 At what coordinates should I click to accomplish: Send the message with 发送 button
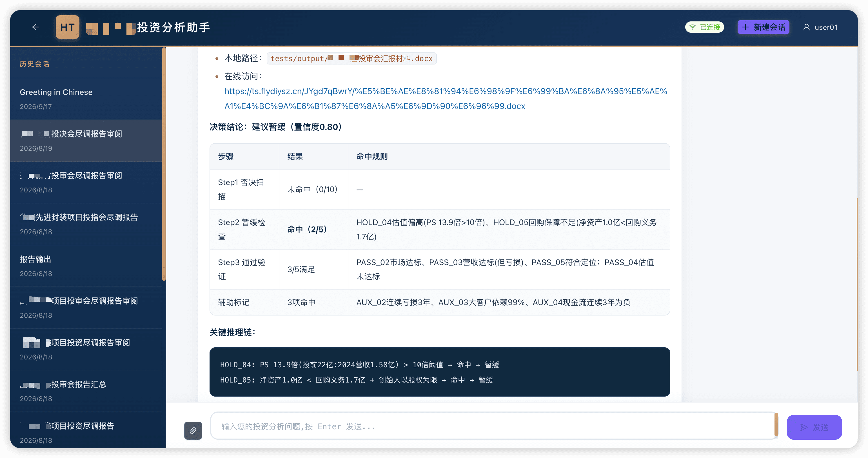pos(814,427)
